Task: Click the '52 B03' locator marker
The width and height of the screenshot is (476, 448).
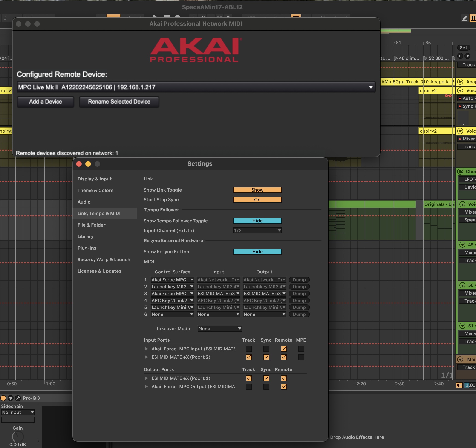Action: [436, 58]
